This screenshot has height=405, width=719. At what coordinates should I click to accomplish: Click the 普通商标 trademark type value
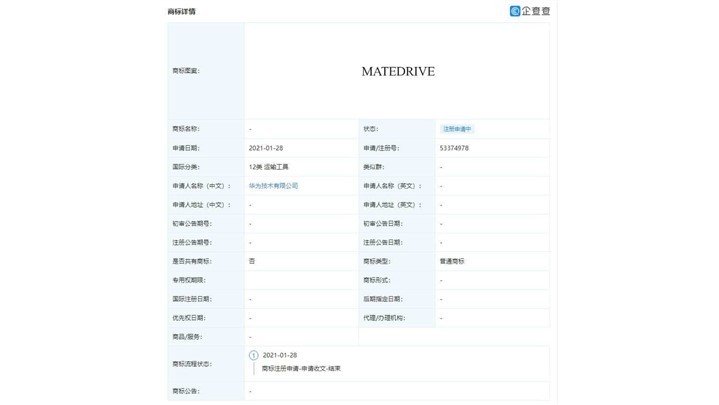click(x=452, y=261)
